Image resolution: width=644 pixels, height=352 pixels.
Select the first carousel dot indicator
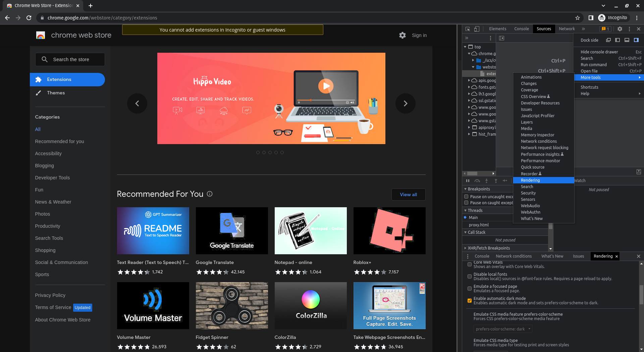pos(258,152)
